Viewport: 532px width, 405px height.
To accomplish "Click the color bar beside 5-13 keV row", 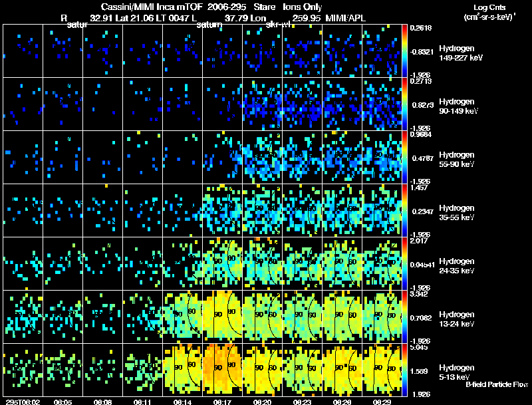I will pyautogui.click(x=404, y=370).
